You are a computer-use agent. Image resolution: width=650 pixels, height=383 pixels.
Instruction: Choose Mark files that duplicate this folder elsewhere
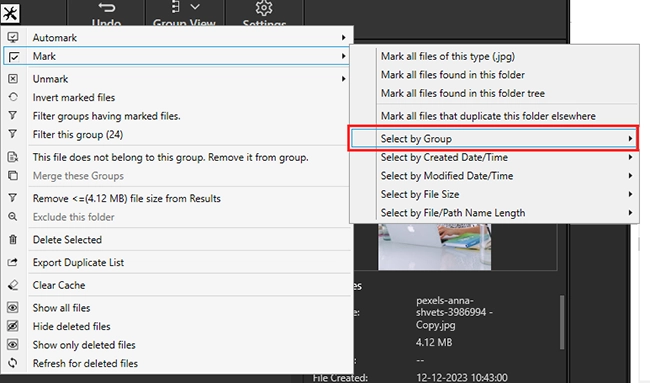494,116
